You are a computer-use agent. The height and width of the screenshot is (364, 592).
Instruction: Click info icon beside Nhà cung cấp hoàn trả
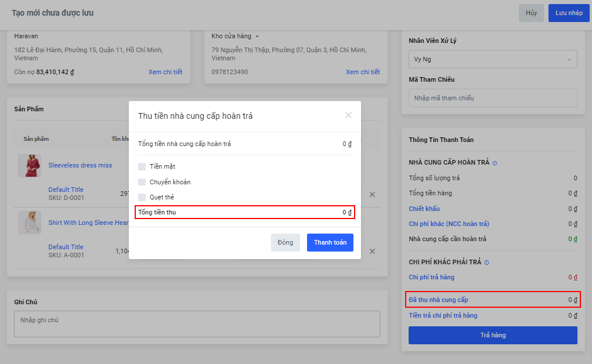(494, 163)
